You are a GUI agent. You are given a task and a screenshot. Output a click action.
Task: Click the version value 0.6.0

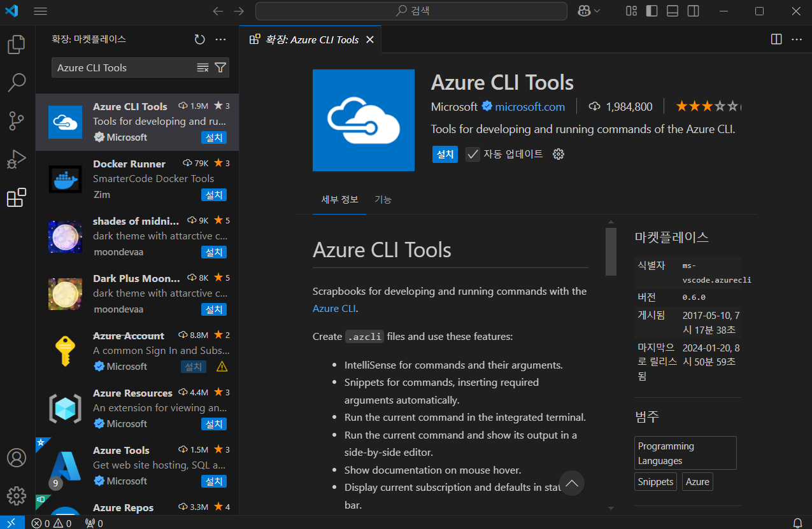(x=694, y=297)
